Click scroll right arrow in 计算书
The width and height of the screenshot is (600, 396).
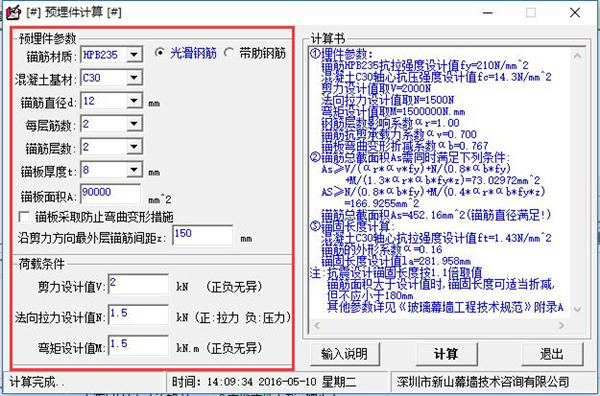[561, 326]
